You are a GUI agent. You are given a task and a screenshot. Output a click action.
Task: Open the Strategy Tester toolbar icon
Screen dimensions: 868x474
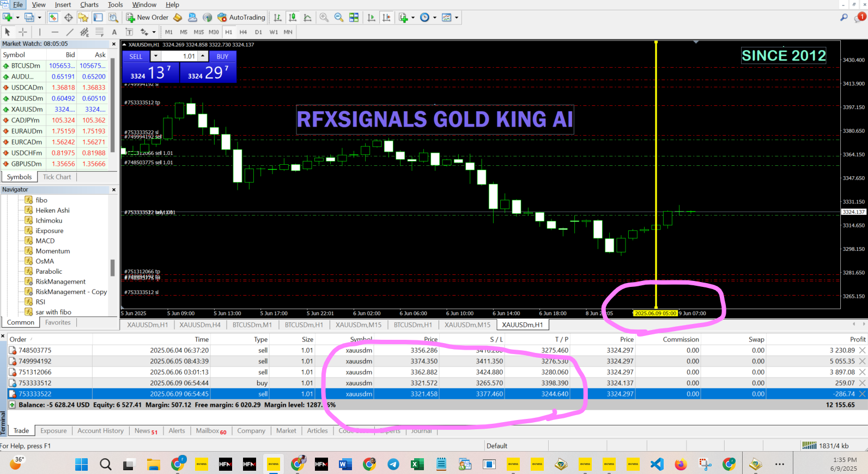click(113, 17)
